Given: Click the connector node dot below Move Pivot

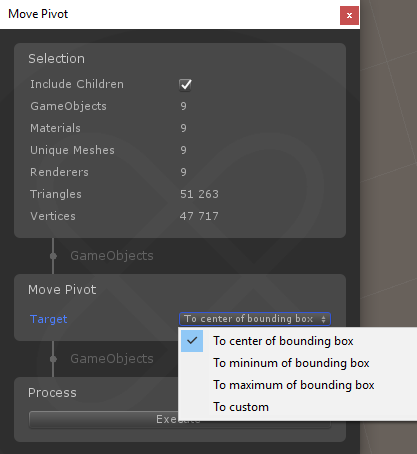Looking at the screenshot, I should pyautogui.click(x=53, y=359).
